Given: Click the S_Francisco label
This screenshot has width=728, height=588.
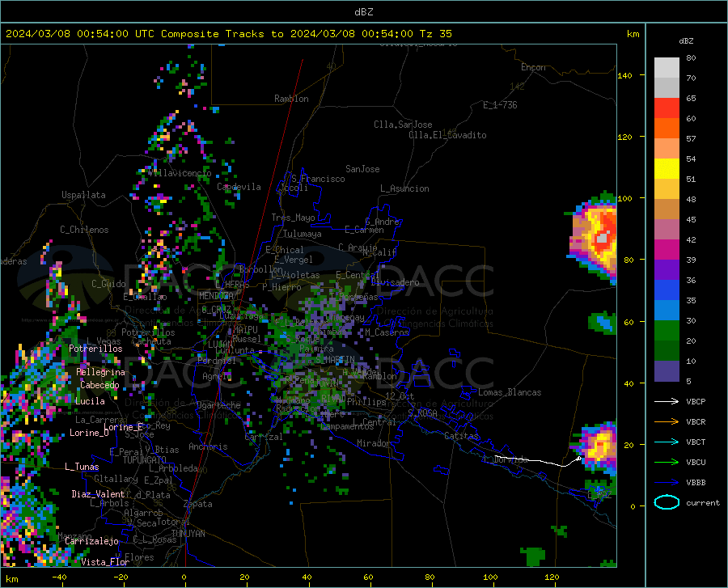Looking at the screenshot, I should pyautogui.click(x=318, y=179).
